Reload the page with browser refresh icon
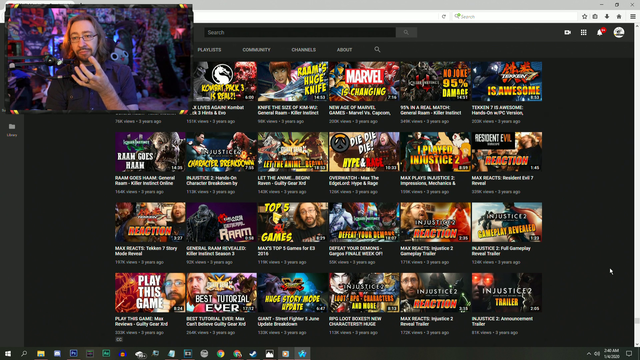 (x=444, y=17)
